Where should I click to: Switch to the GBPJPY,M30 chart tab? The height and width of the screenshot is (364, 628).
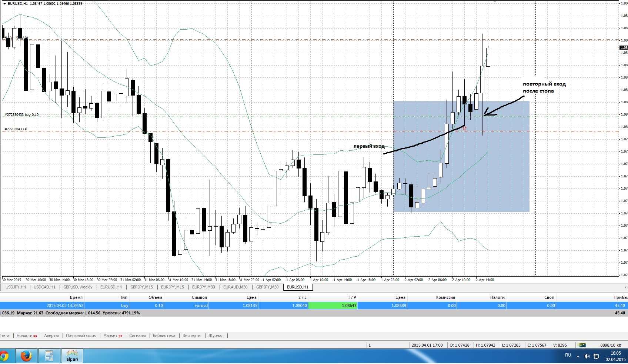pos(267,287)
